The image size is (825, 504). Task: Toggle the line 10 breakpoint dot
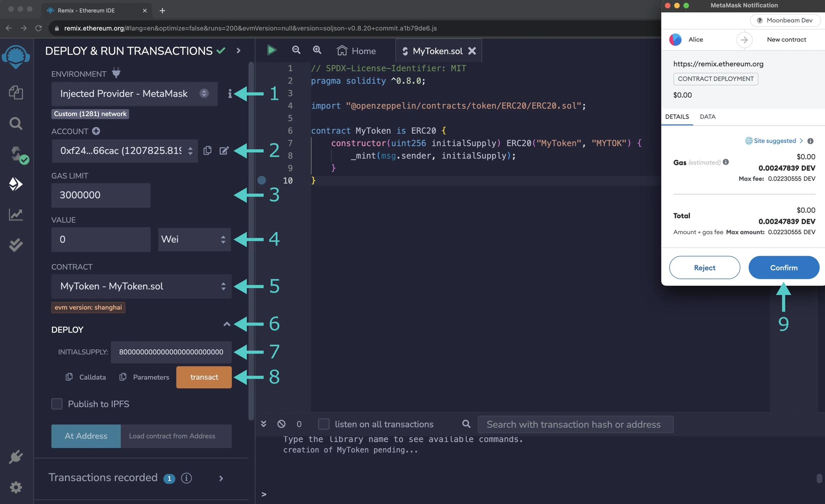(x=262, y=180)
